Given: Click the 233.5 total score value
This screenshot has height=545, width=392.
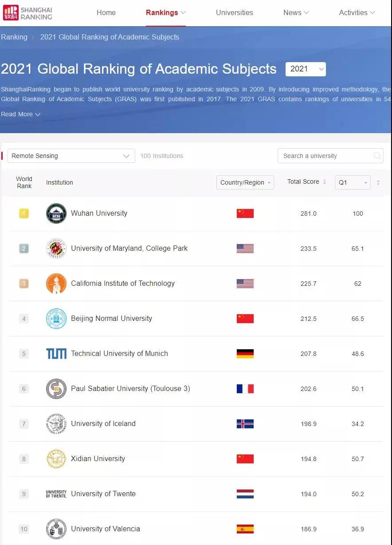Looking at the screenshot, I should tap(309, 249).
